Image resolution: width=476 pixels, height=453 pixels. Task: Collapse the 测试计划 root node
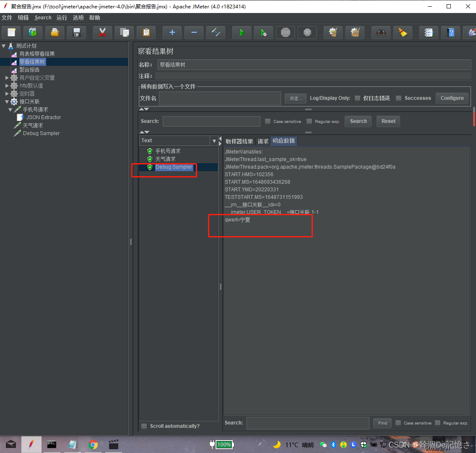pyautogui.click(x=4, y=46)
